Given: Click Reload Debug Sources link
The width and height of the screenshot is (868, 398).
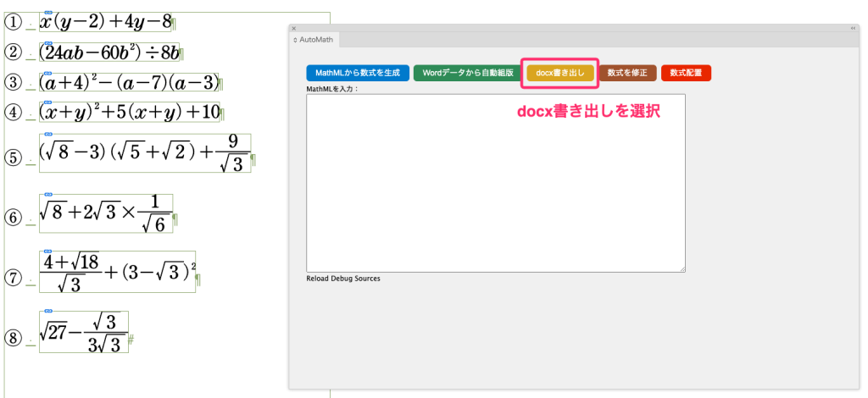Looking at the screenshot, I should [343, 279].
